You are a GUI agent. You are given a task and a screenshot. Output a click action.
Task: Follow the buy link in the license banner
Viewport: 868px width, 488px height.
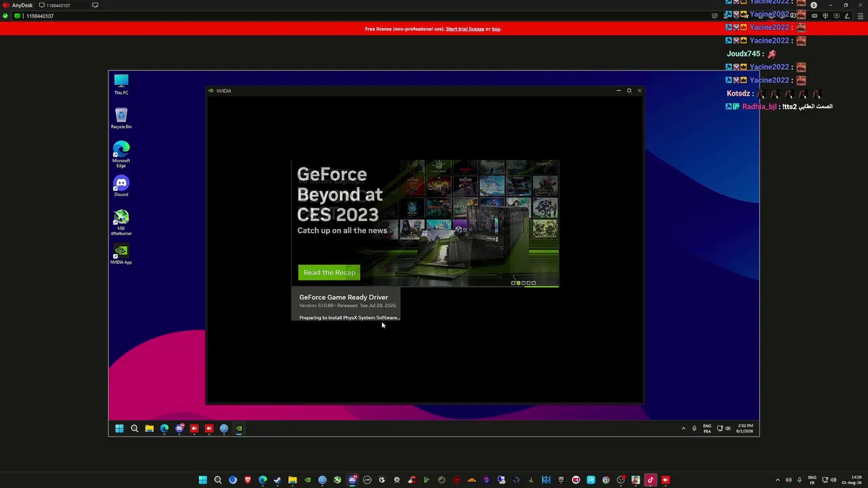click(496, 29)
